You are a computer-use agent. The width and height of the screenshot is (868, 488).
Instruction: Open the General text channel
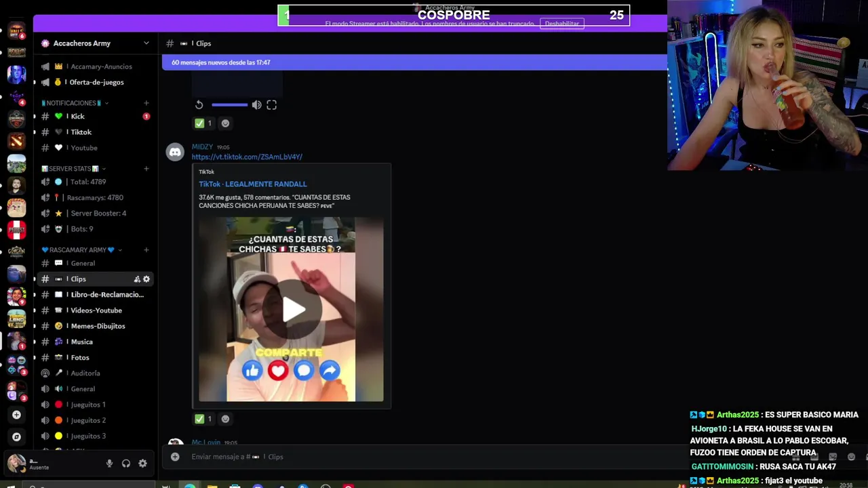point(94,263)
